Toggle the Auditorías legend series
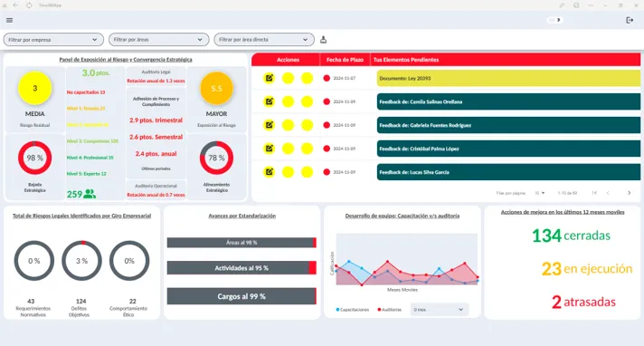Viewport: 644px width, 346px height. 389,310
